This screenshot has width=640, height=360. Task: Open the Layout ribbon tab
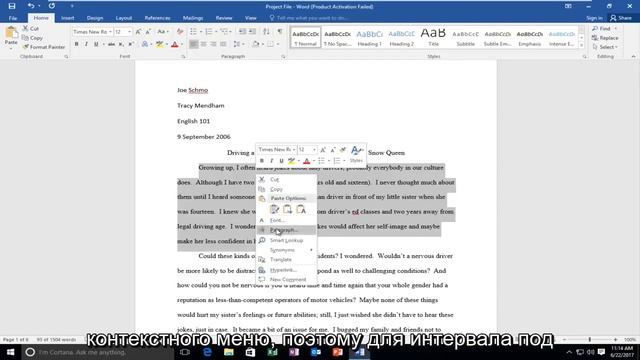(124, 18)
